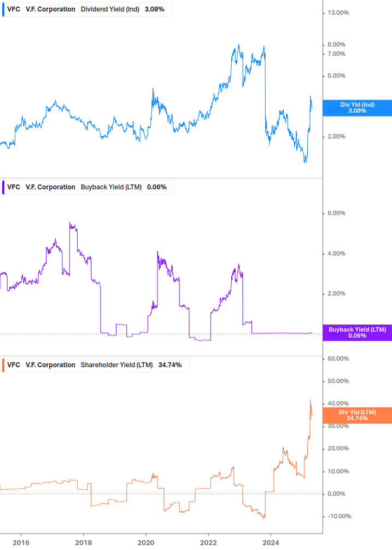392x550 pixels.
Task: Click the Shareholder Yield (LTM) legend label
Action: [116, 365]
